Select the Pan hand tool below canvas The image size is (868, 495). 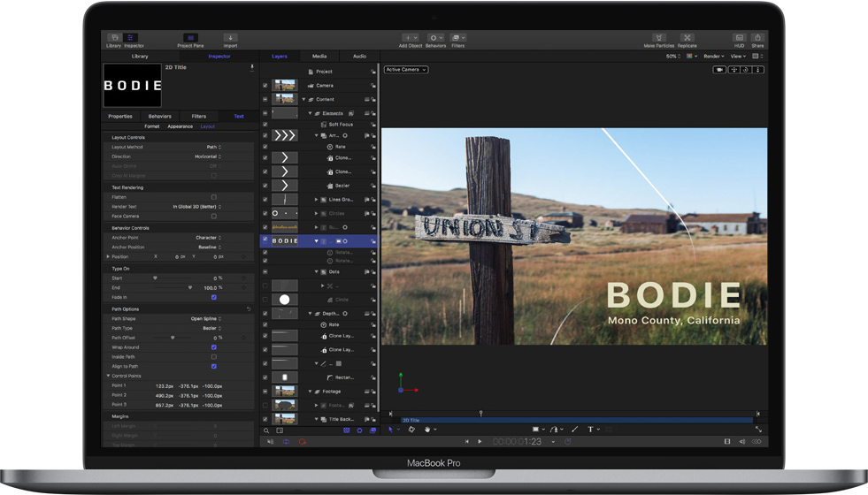(x=427, y=430)
